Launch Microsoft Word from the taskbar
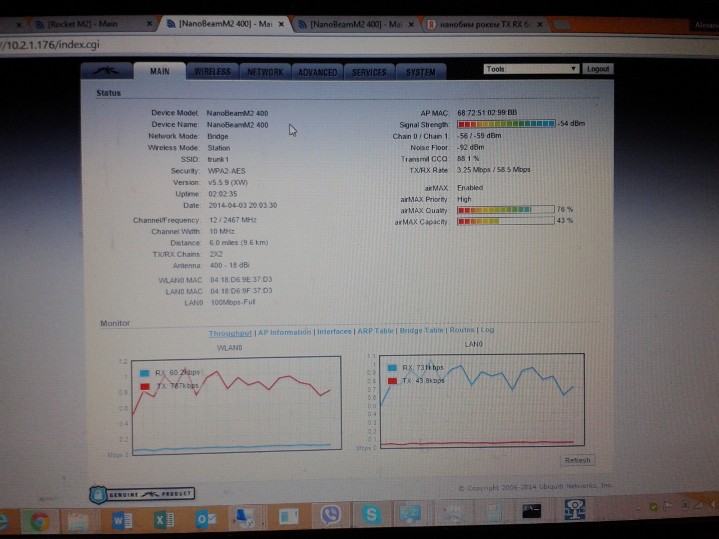The image size is (719, 539). pos(122,520)
